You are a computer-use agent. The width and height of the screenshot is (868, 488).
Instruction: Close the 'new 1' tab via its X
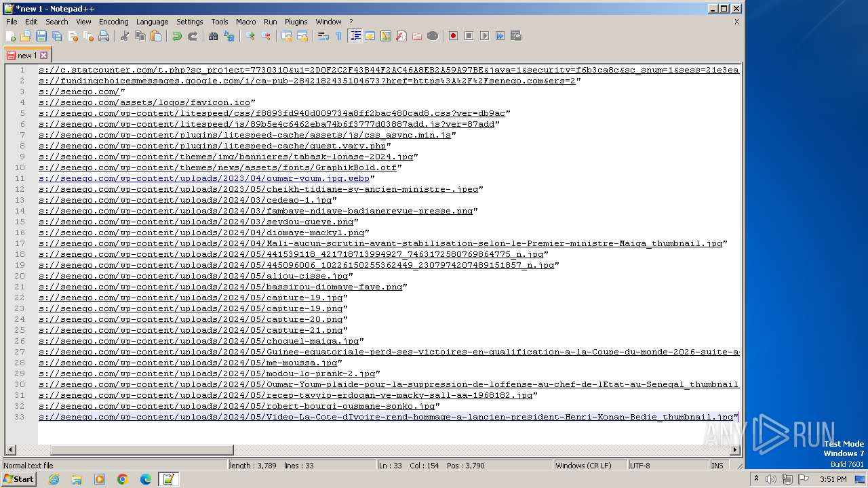(44, 56)
